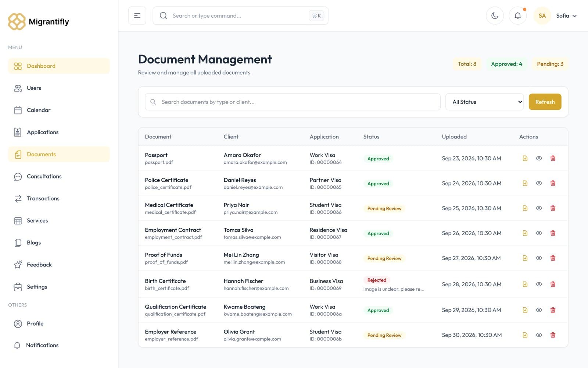Click the Blogs icon in sidebar

point(18,243)
